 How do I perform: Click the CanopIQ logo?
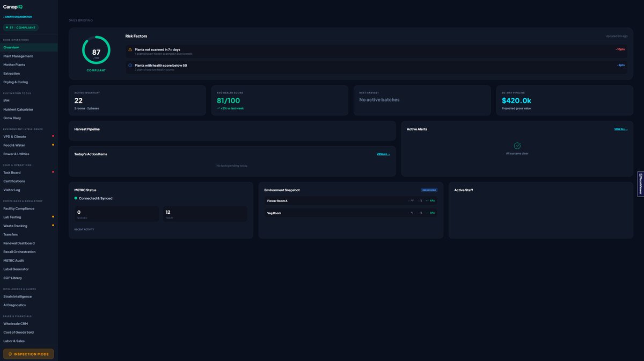[x=13, y=7]
